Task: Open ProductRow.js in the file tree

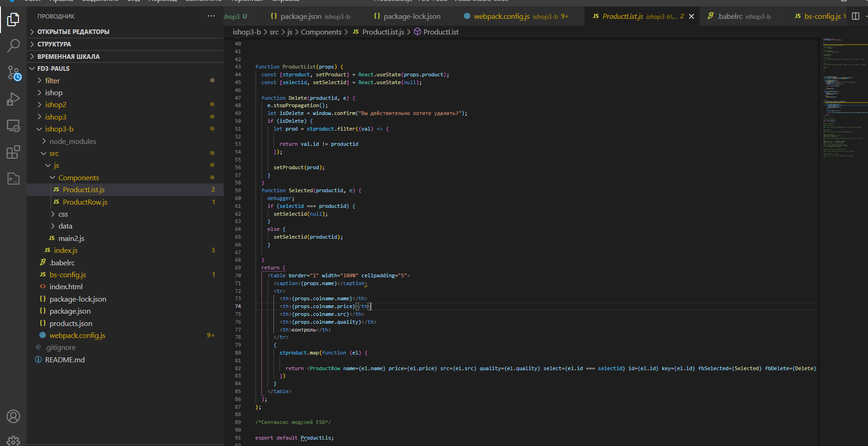Action: click(x=125, y=202)
